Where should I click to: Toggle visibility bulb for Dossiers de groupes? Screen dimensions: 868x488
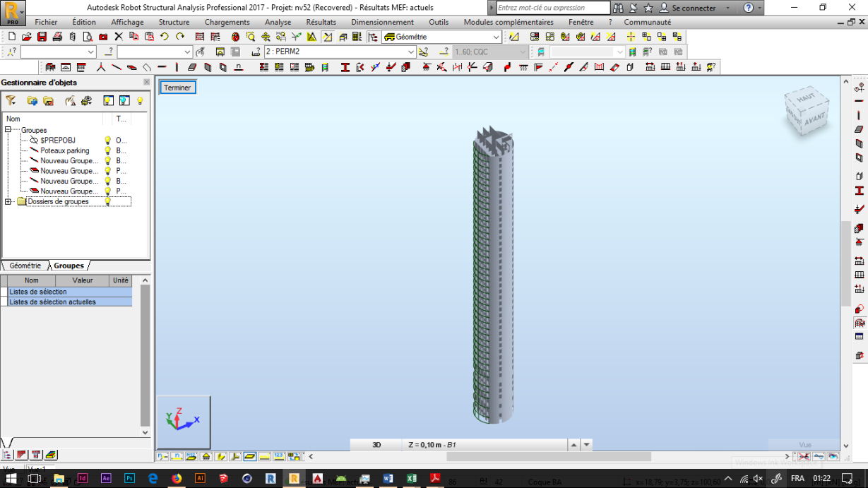pyautogui.click(x=108, y=201)
